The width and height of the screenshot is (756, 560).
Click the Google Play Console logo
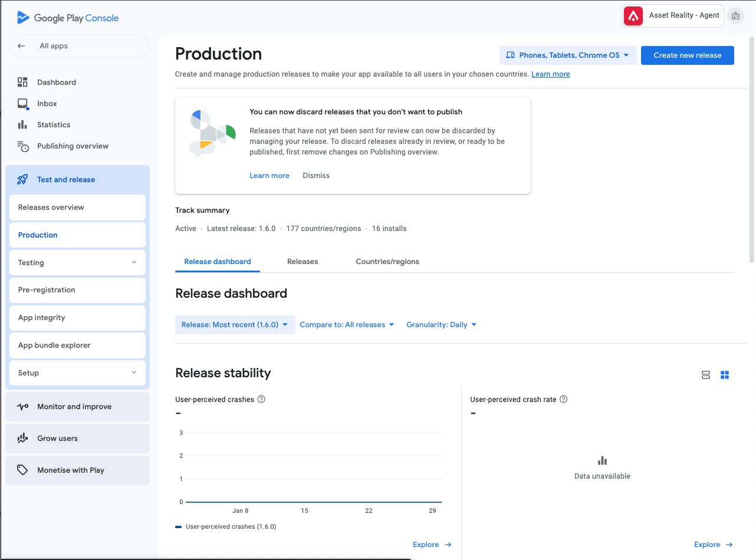coord(68,18)
